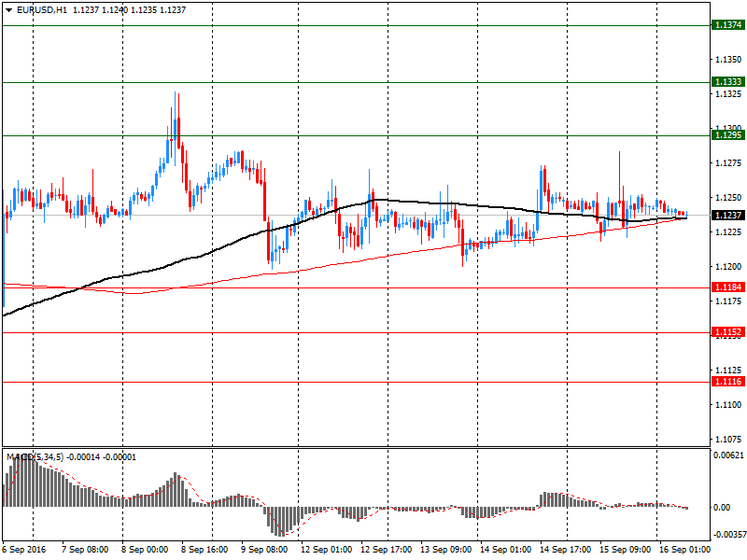Screen dimensions: 747x560
Task: Click the 8 Sep 16:00 time label
Action: (x=204, y=550)
